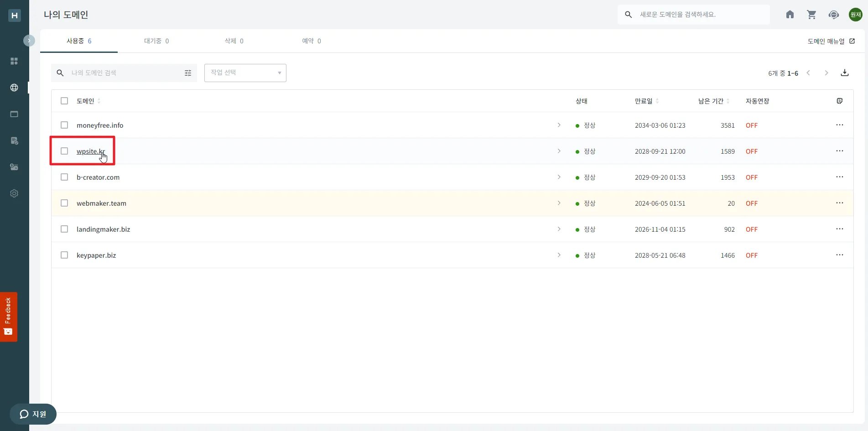Expand b-creator.com row chevron
This screenshot has width=868, height=431.
tap(559, 177)
